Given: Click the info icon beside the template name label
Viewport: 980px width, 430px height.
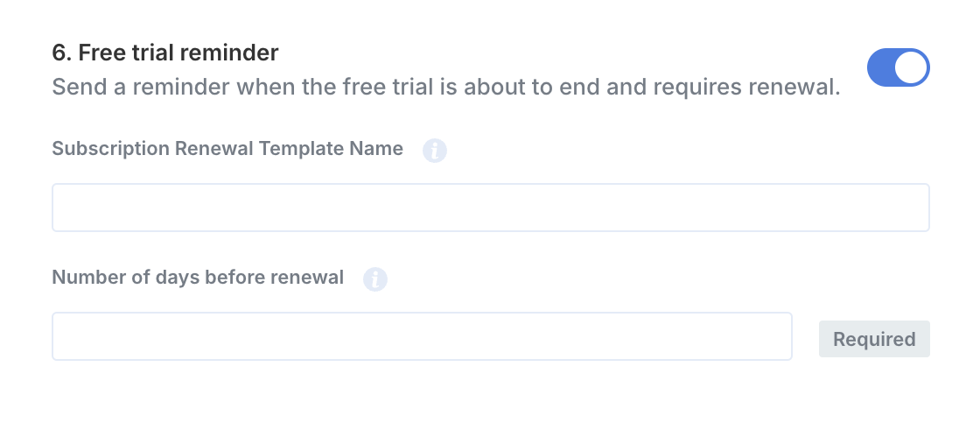Looking at the screenshot, I should tap(435, 151).
